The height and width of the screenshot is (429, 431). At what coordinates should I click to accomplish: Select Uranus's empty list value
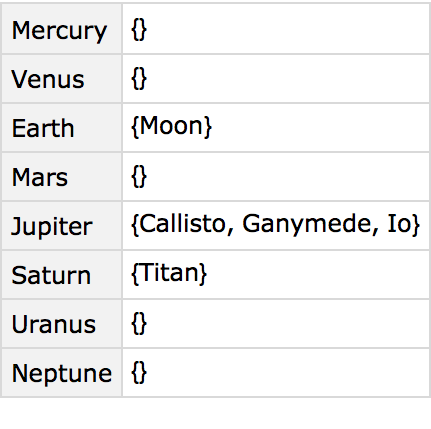[139, 323]
